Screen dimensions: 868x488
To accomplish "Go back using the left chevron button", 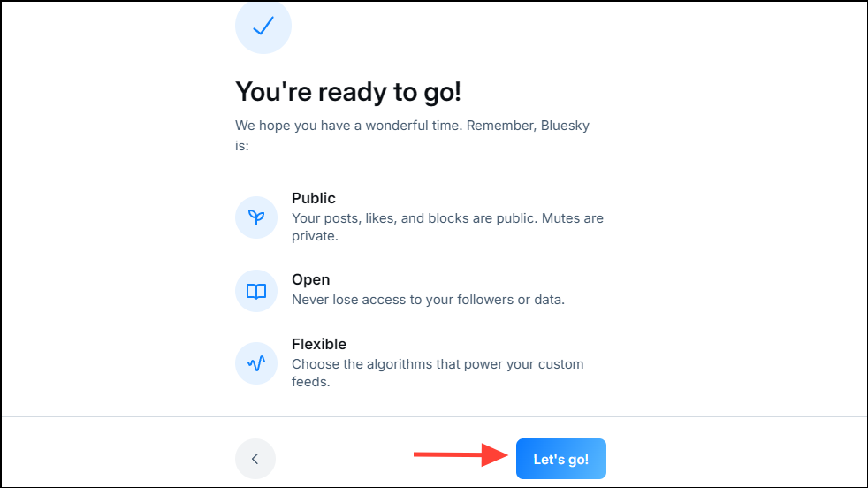I will (255, 459).
